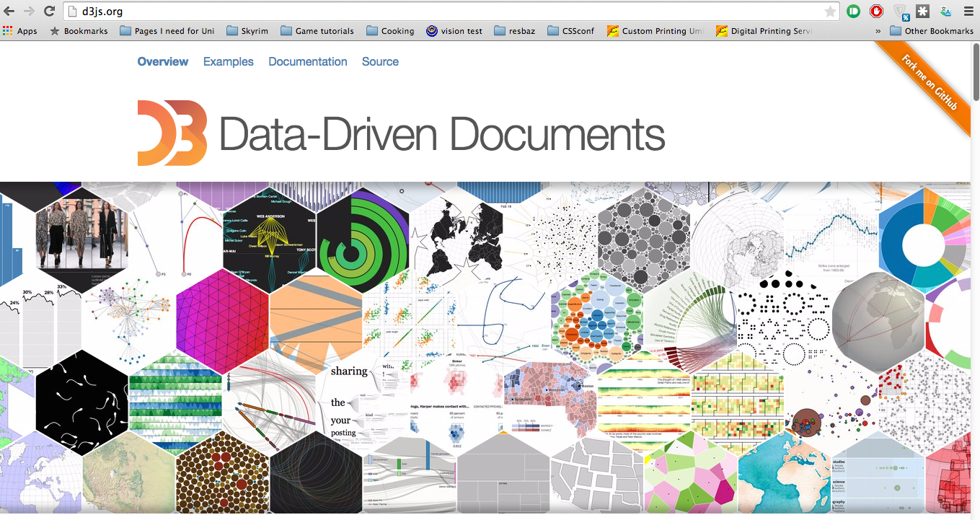This screenshot has height=520, width=980.
Task: Open the colored bubble chart hexagon
Action: click(597, 320)
